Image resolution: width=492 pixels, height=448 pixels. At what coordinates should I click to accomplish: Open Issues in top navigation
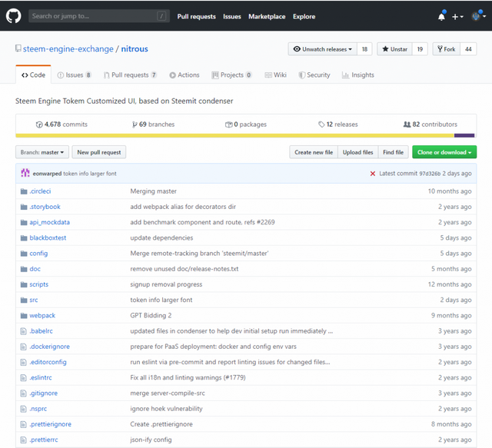pyautogui.click(x=232, y=17)
